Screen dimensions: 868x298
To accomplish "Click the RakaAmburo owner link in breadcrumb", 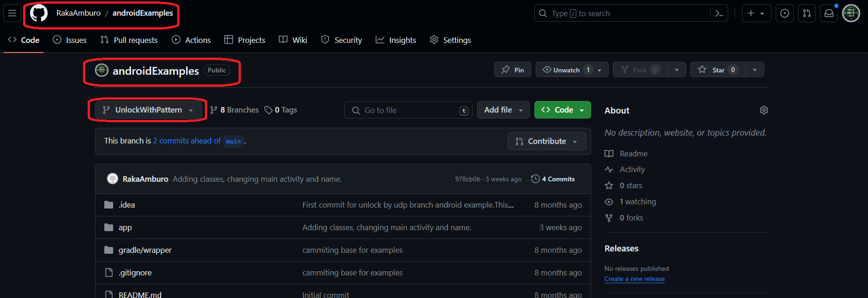I will (78, 13).
